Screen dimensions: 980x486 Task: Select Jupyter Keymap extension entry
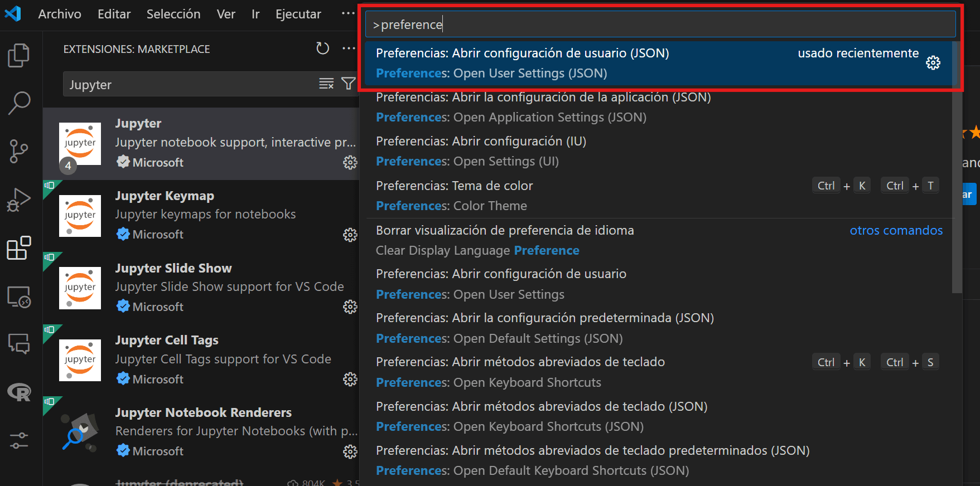pos(201,216)
